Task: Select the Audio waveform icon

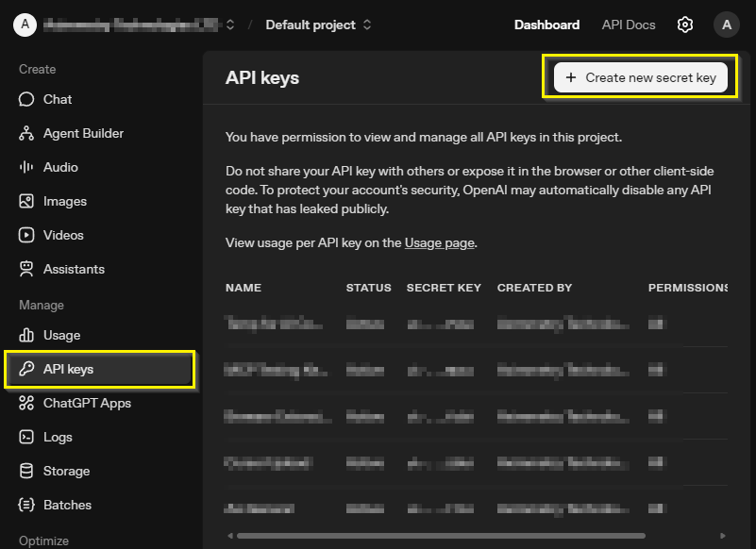Action: (26, 167)
